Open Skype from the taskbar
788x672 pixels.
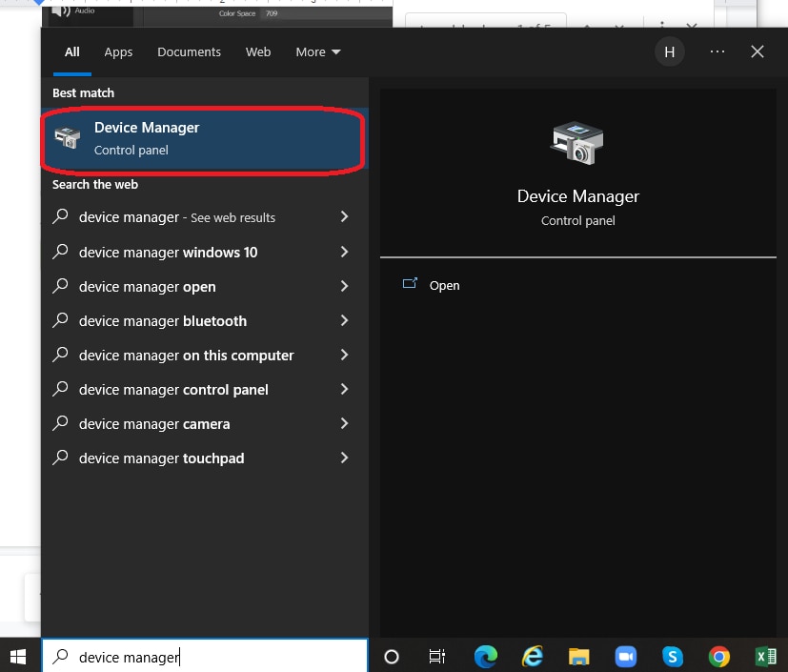point(673,657)
